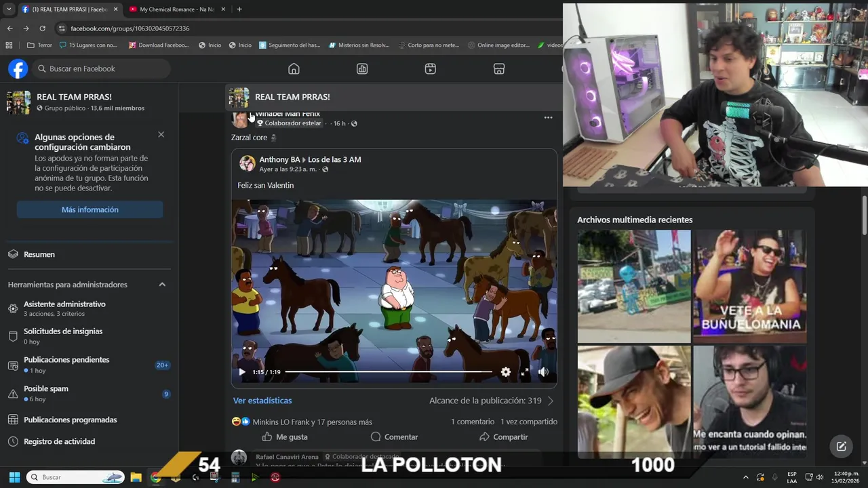Click the Comentar button
Image resolution: width=868 pixels, height=488 pixels.
[394, 437]
